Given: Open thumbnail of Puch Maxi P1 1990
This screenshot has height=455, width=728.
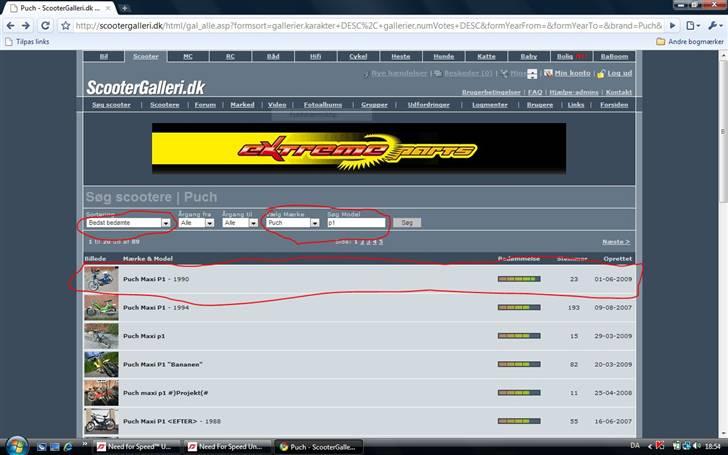Looking at the screenshot, I should pyautogui.click(x=101, y=279).
